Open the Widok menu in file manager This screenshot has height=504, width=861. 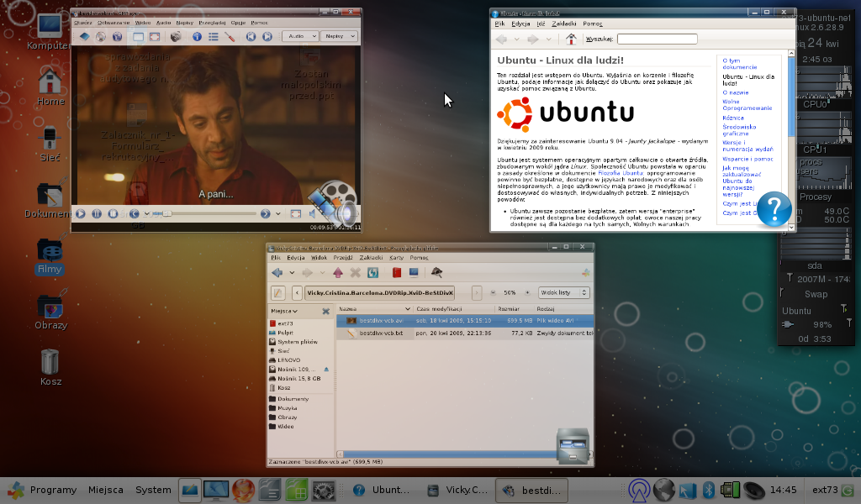coord(319,258)
